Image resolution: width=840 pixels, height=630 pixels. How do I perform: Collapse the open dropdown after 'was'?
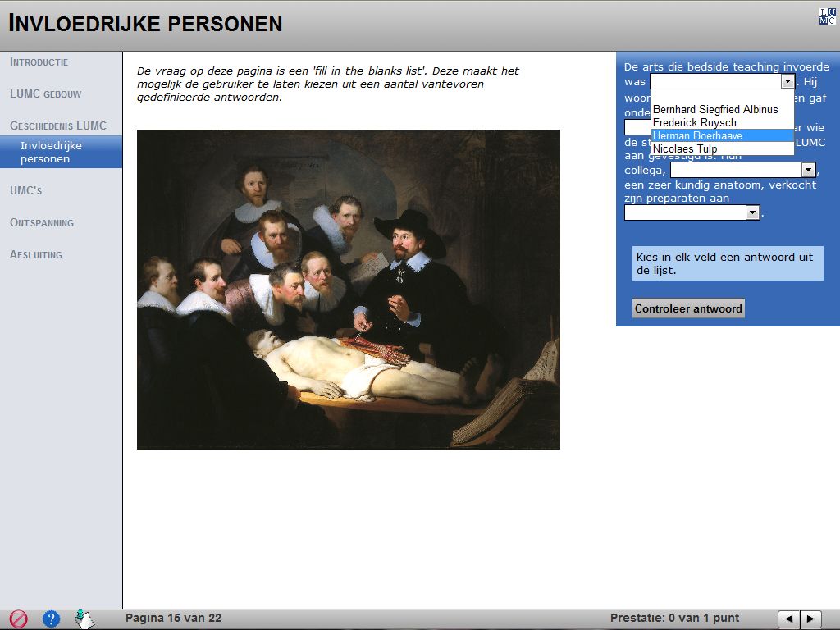(x=787, y=81)
